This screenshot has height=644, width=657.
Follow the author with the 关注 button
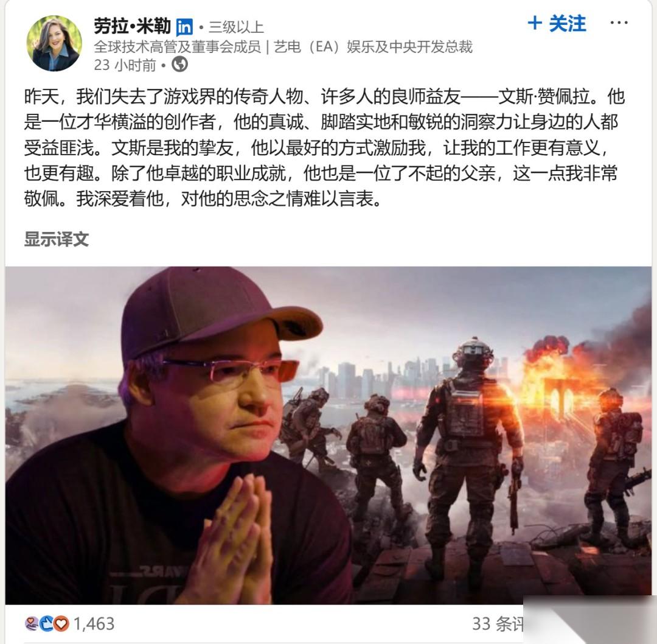557,23
